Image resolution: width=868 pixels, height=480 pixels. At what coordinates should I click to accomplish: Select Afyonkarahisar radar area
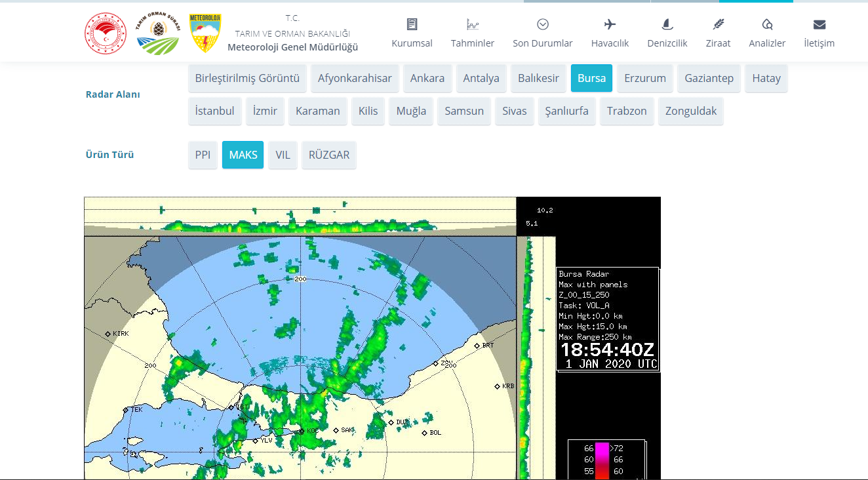coord(355,78)
